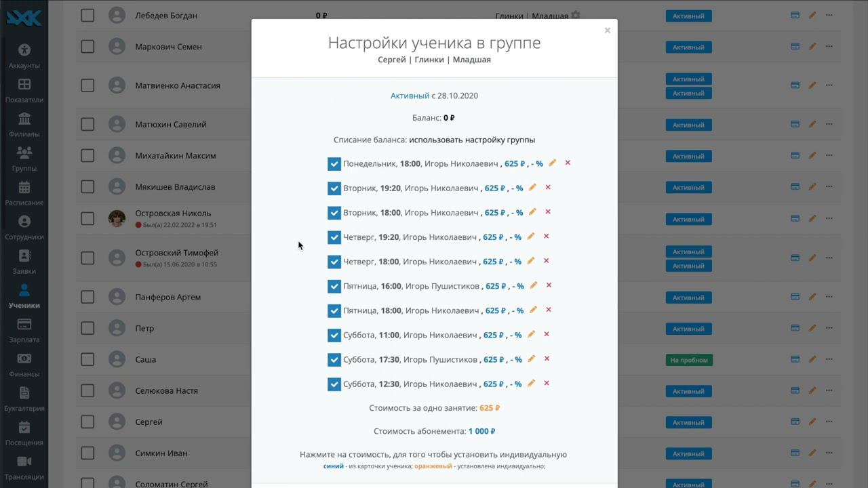The image size is (868, 488).
Task: Click the 625 ₽ single lesson cost
Action: [x=490, y=408]
